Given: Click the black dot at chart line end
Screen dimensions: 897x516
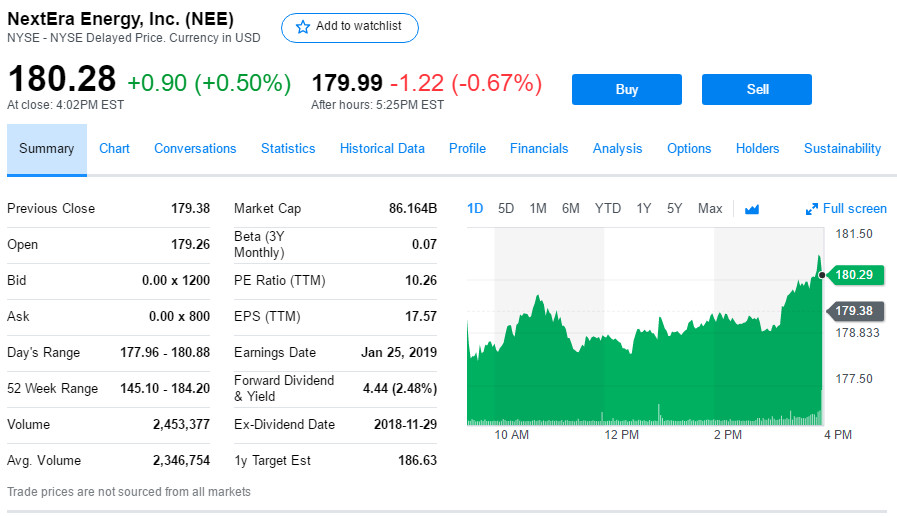Looking at the screenshot, I should tap(822, 275).
